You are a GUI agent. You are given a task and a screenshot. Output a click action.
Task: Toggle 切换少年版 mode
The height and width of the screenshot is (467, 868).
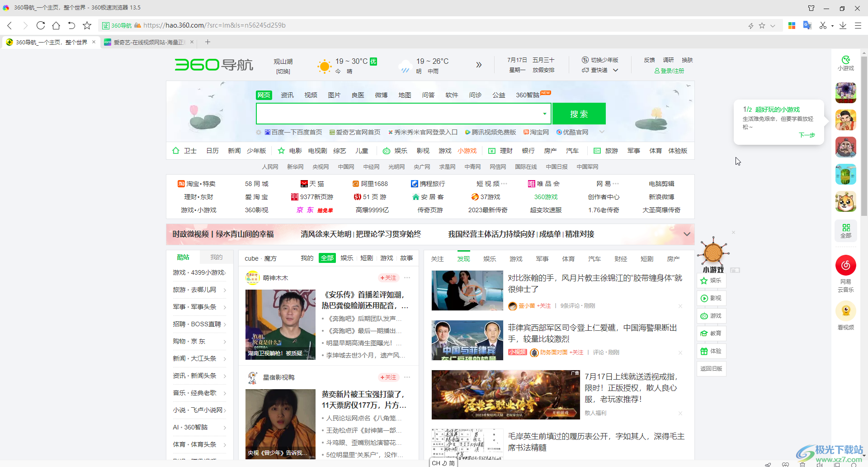coord(601,59)
